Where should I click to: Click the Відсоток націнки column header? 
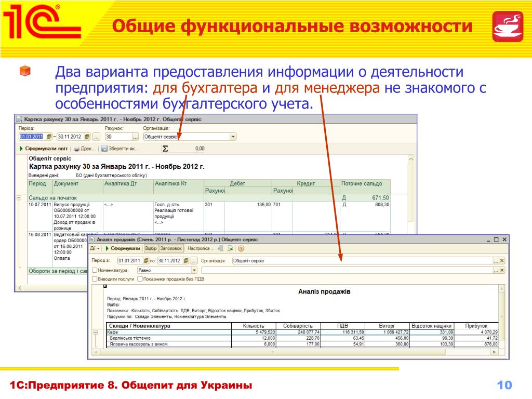tap(432, 326)
